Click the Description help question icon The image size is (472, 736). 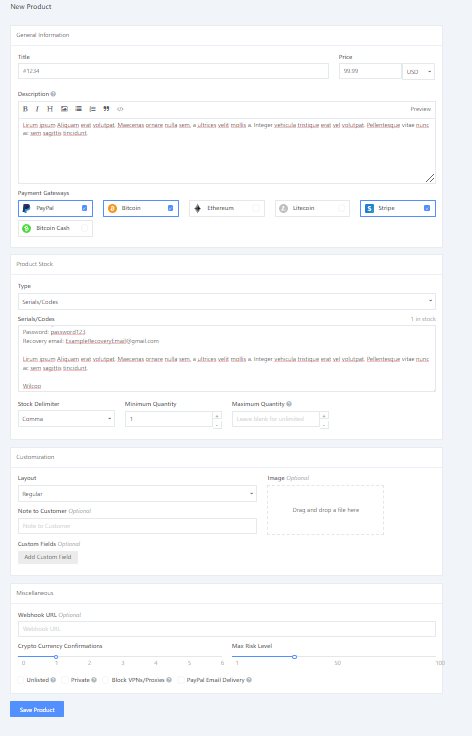[x=53, y=94]
